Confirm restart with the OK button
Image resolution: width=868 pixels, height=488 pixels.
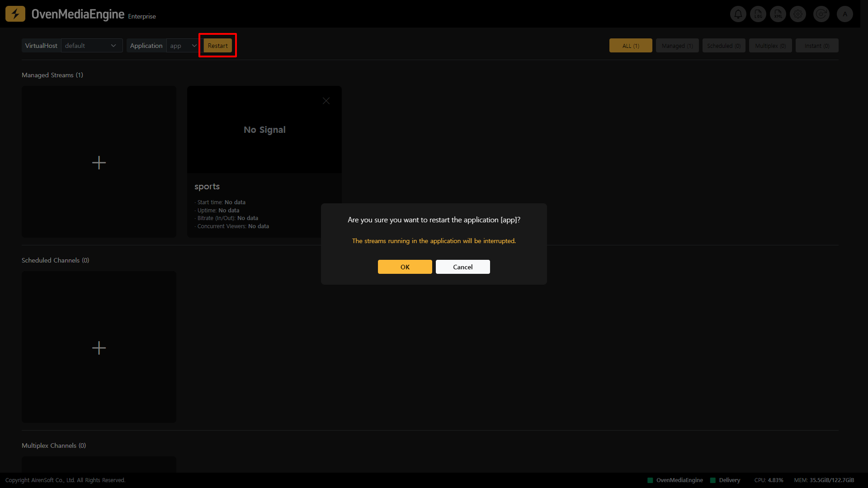[405, 267]
